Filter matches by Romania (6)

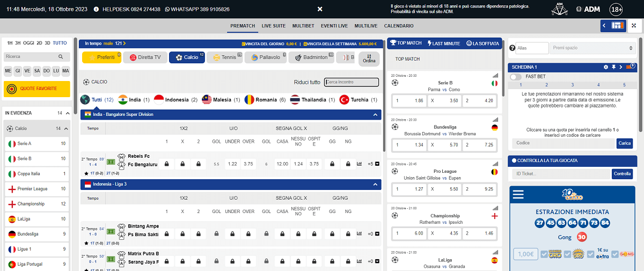[x=265, y=100]
